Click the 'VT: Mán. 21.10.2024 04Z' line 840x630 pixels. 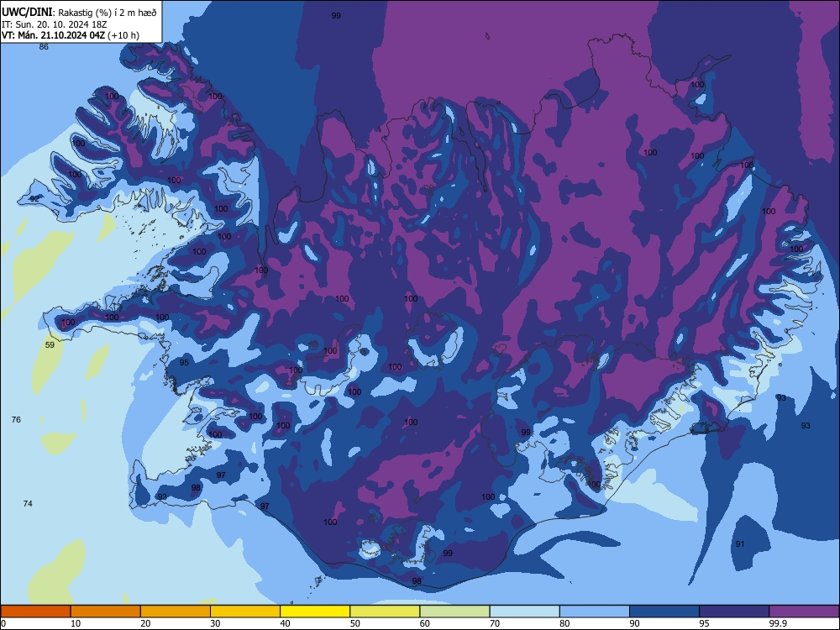pos(53,35)
